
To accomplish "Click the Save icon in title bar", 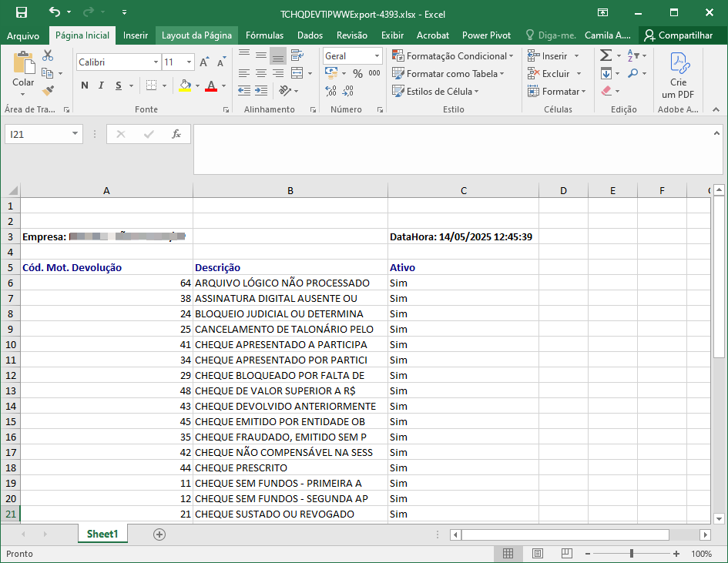I will 22,12.
